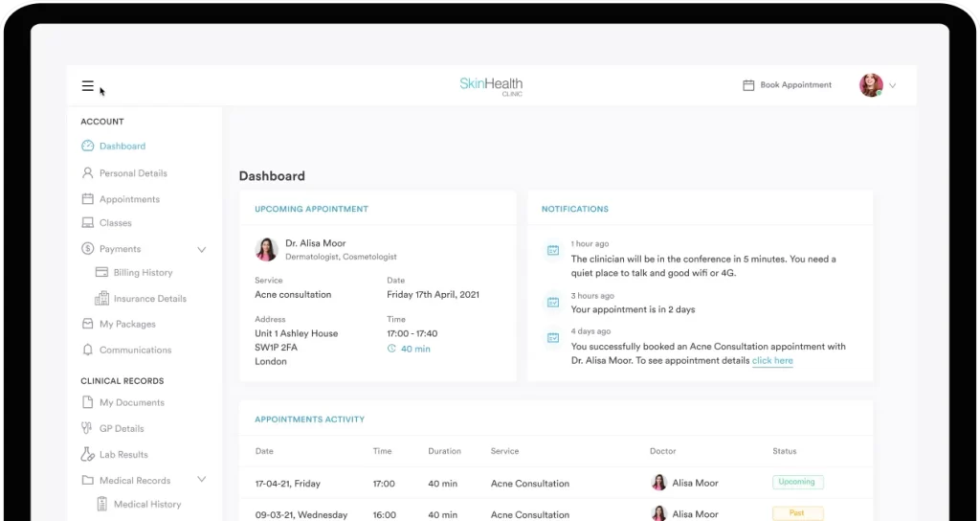This screenshot has height=521, width=980.
Task: Click the Dashboard gauge icon in sidebar
Action: click(88, 147)
